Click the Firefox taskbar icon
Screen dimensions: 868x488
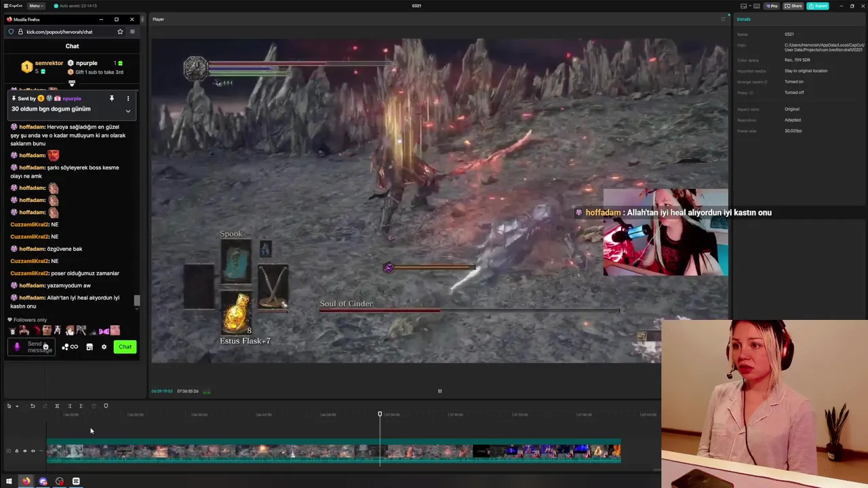pyautogui.click(x=26, y=481)
